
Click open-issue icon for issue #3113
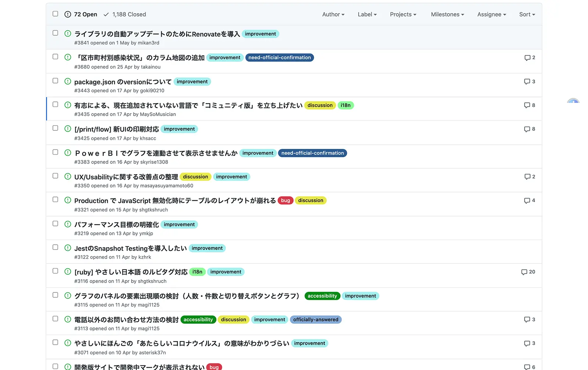pos(68,319)
